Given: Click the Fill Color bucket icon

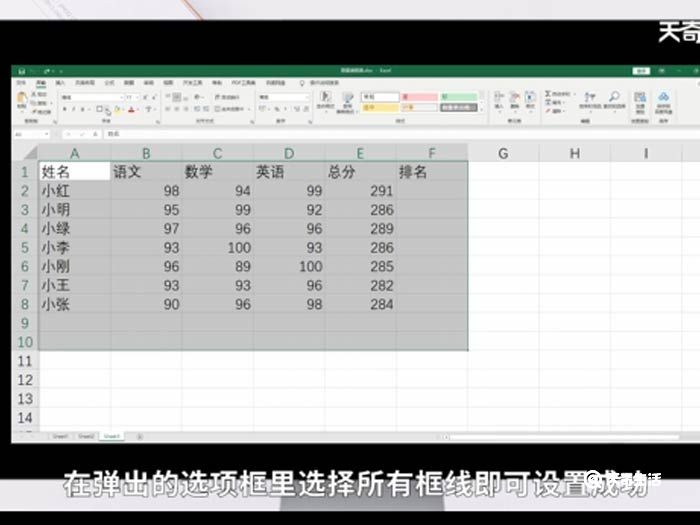Looking at the screenshot, I should coord(117,109).
